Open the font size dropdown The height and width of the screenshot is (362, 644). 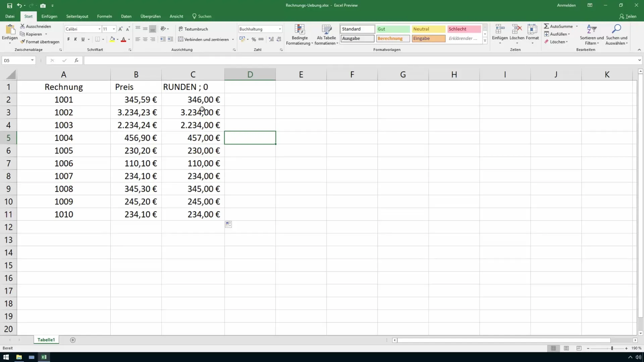click(114, 29)
